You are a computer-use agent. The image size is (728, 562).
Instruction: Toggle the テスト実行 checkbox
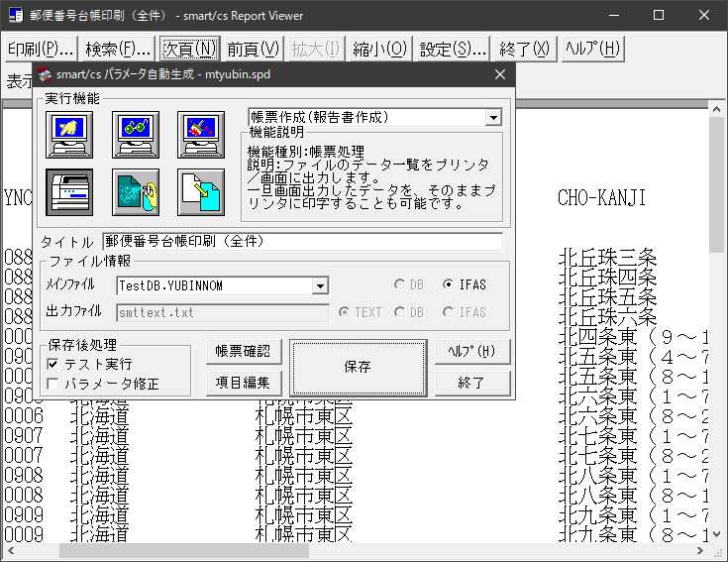click(x=53, y=364)
